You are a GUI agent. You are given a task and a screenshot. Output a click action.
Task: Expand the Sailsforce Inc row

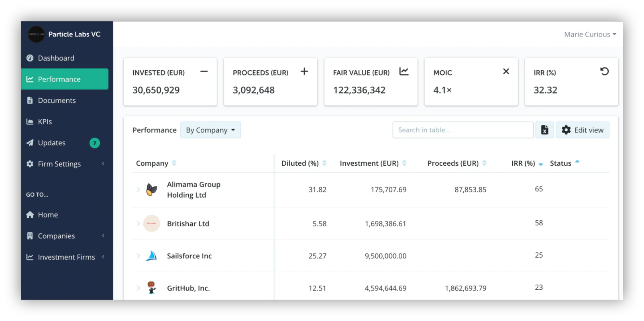click(x=138, y=256)
